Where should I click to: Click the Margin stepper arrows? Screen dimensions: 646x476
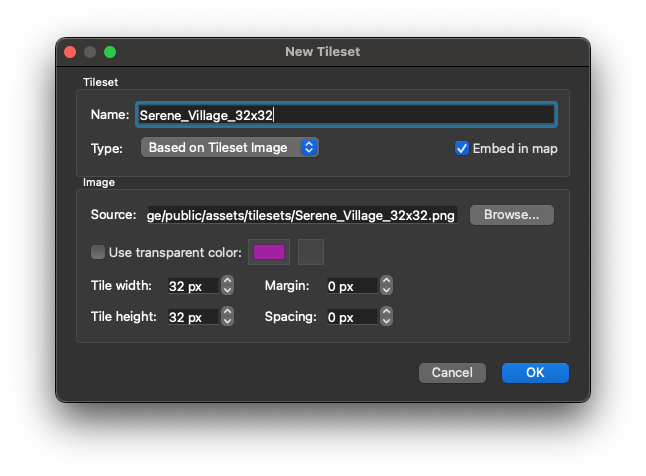tap(387, 286)
